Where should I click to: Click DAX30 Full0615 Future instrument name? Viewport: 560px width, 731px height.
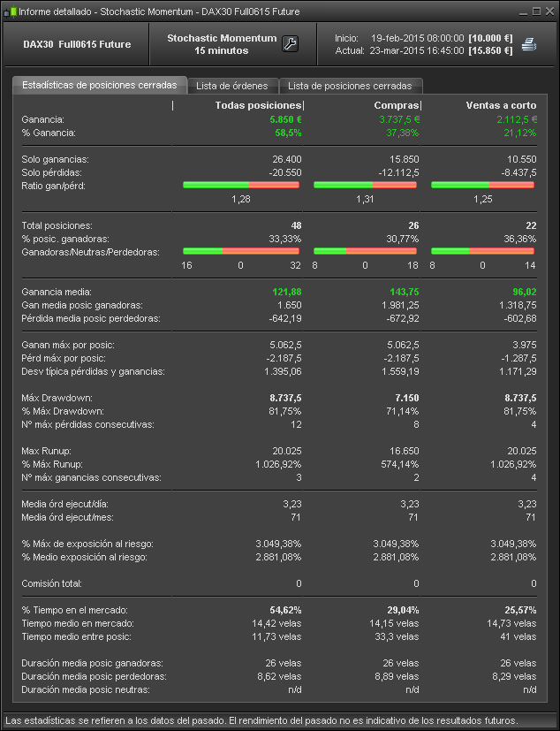click(77, 44)
